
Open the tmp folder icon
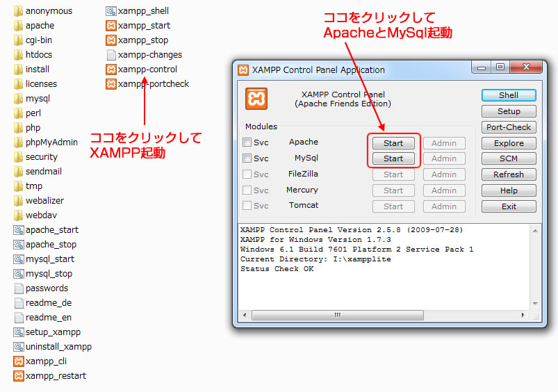[19, 186]
